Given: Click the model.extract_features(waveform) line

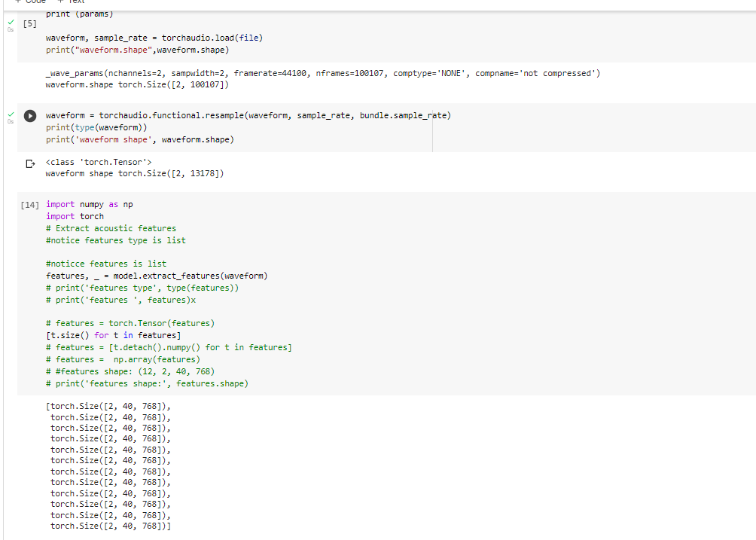Looking at the screenshot, I should 157,276.
